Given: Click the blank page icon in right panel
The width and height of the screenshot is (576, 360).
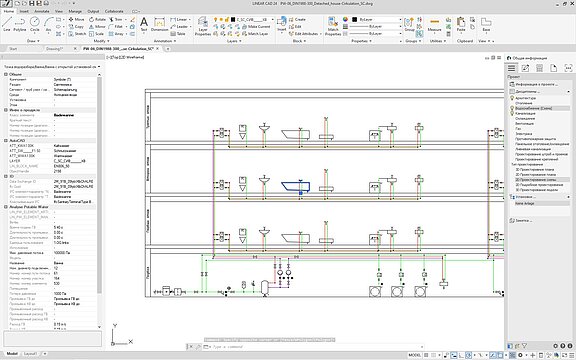Looking at the screenshot, I should pyautogui.click(x=554, y=68).
